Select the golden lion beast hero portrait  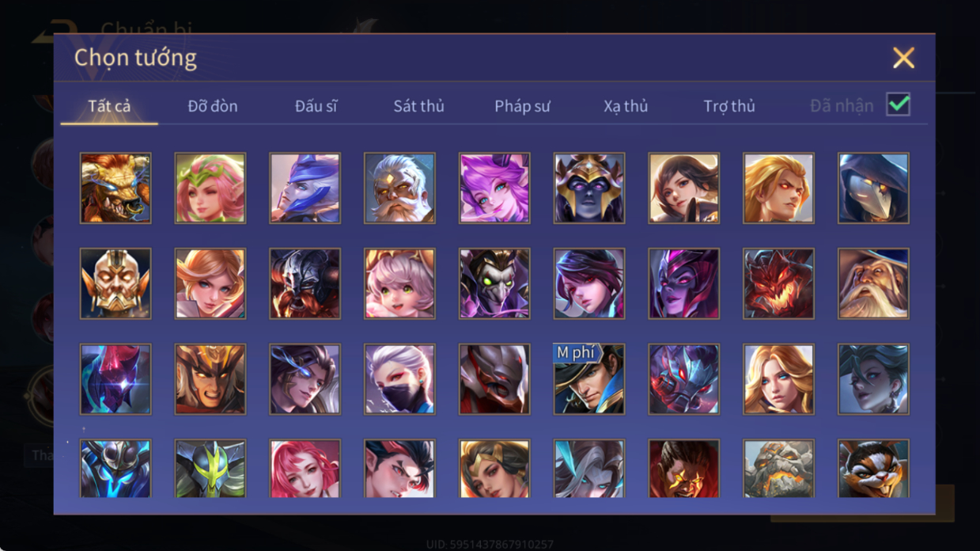pyautogui.click(x=115, y=188)
